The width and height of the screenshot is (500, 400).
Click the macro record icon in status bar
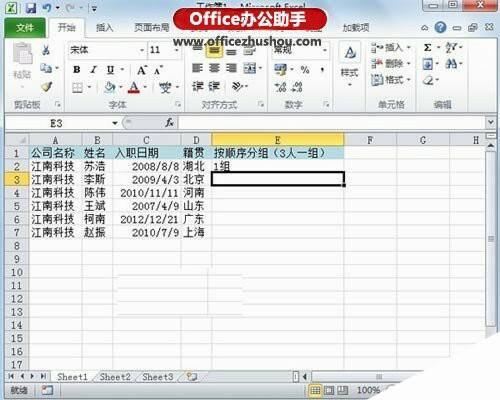[47, 390]
